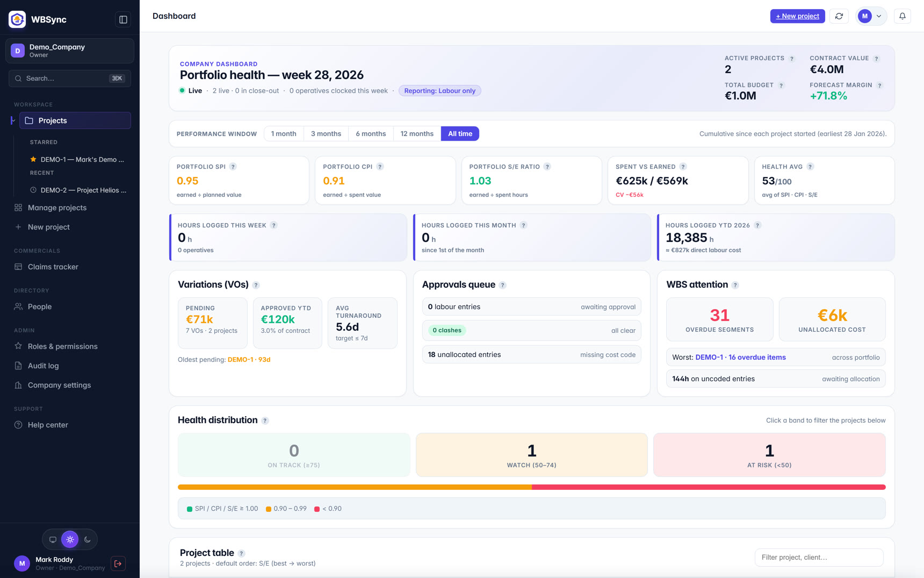
Task: Open Projects in the sidebar
Action: tap(75, 120)
